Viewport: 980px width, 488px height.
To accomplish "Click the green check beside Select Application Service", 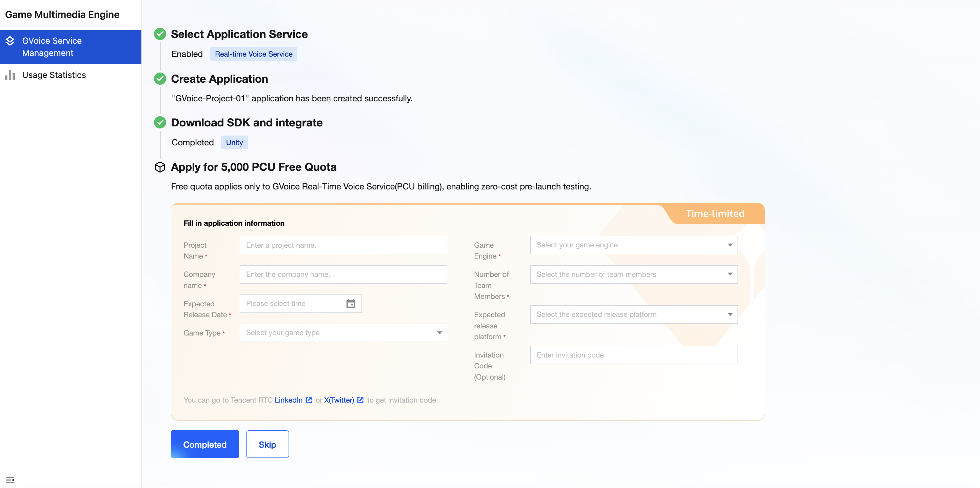I will pyautogui.click(x=160, y=34).
